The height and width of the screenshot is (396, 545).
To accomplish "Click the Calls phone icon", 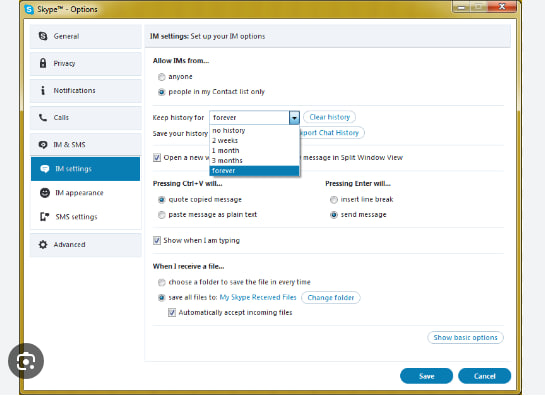I will [x=43, y=118].
